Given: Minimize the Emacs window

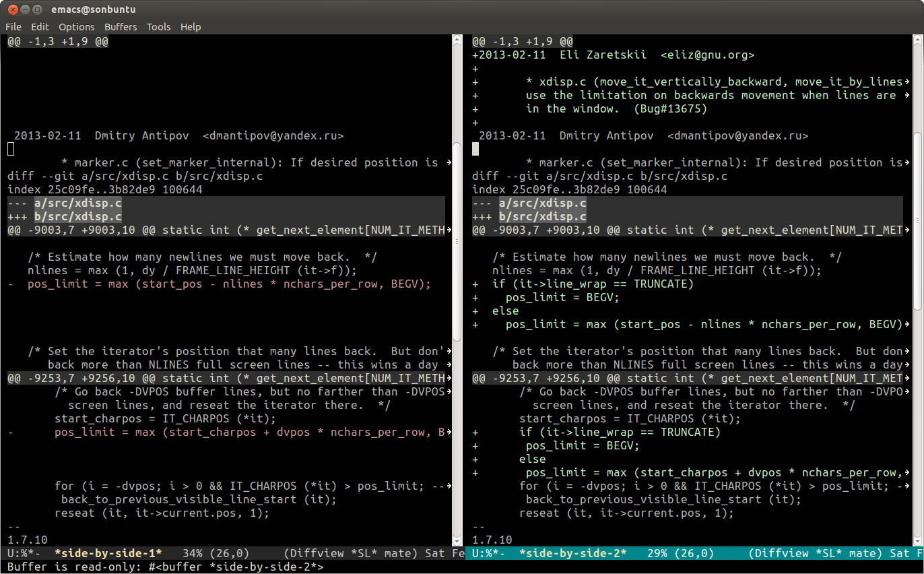Looking at the screenshot, I should click(24, 9).
